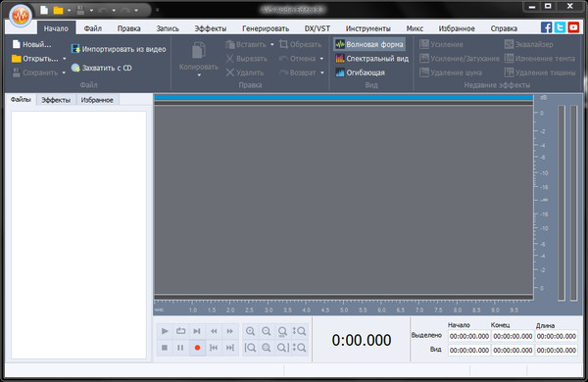This screenshot has height=382, width=588.
Task: Create a new file with Новый…
Action: [x=32, y=44]
